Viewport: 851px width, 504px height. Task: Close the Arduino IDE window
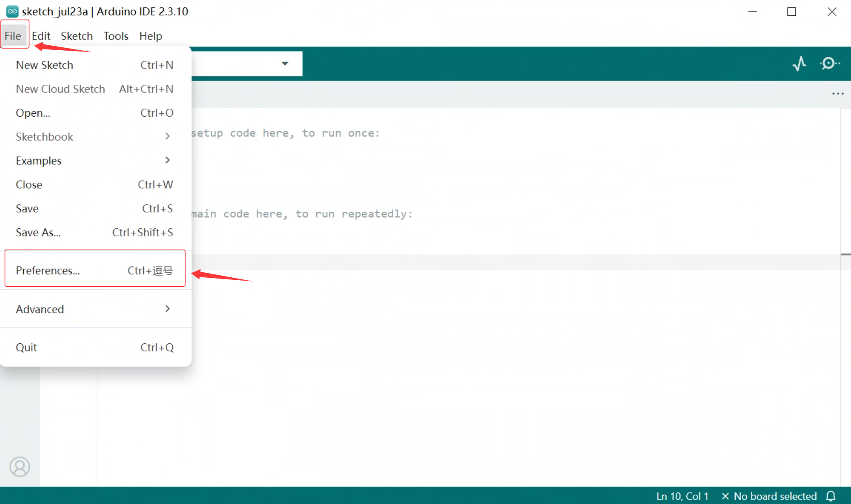click(832, 12)
